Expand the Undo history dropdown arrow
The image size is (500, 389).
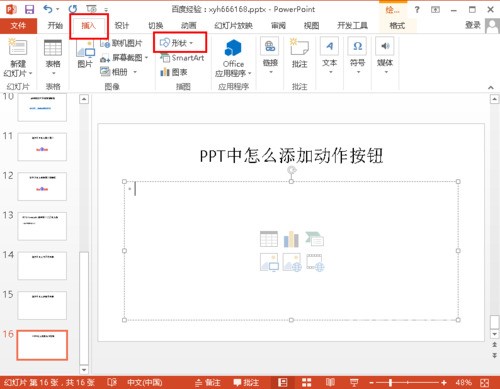click(x=58, y=9)
